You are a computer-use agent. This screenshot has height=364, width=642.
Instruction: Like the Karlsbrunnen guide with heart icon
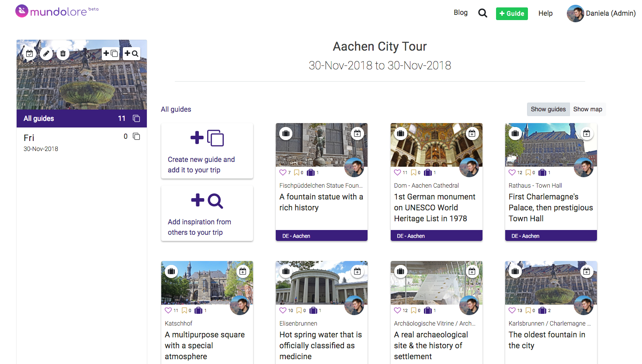512,310
